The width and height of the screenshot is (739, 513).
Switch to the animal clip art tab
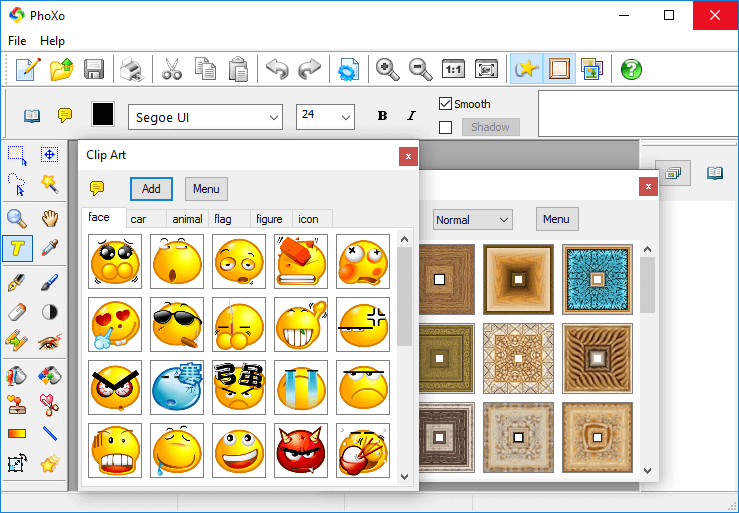click(x=187, y=218)
